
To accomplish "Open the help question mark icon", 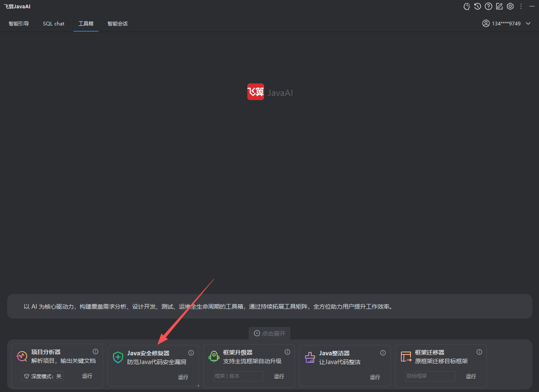I will 489,6.
